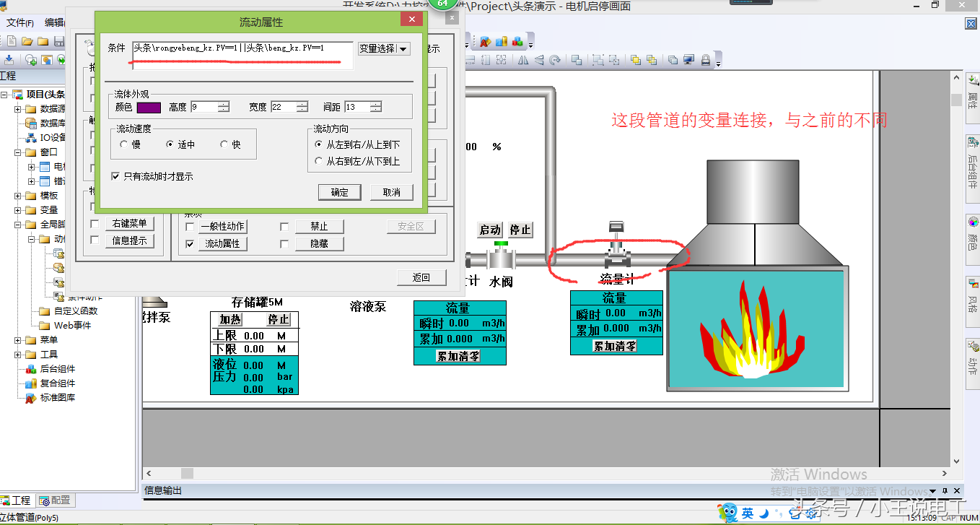Expand the 变量 tree node
The image size is (980, 525).
coord(17,210)
